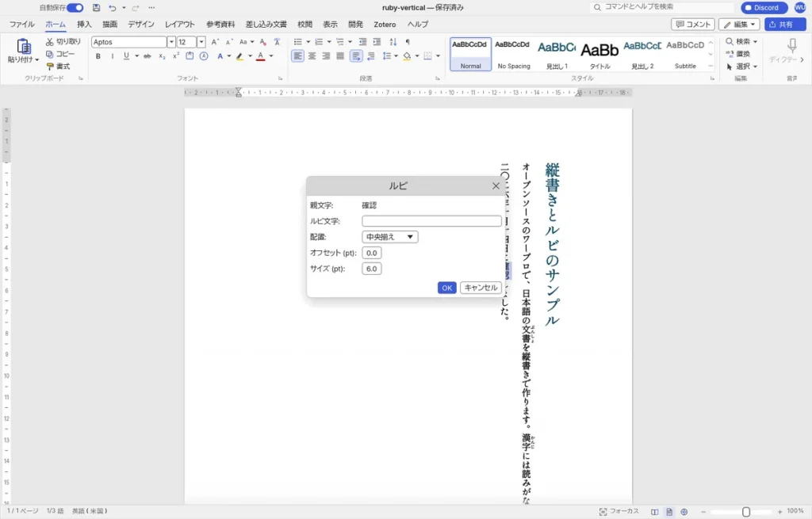Toggle right-to-left text direction
Viewport: 812px width, 519px height.
click(371, 56)
